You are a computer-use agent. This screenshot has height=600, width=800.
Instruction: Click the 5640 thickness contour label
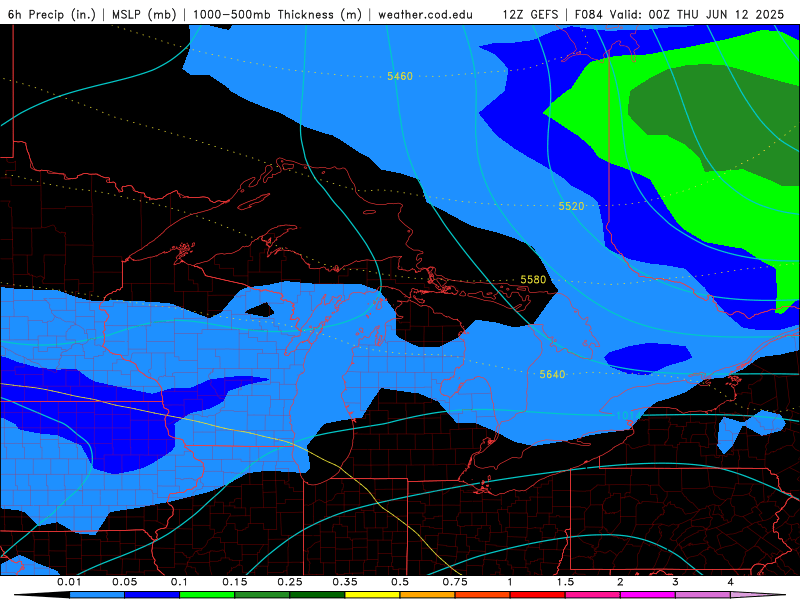(x=552, y=374)
